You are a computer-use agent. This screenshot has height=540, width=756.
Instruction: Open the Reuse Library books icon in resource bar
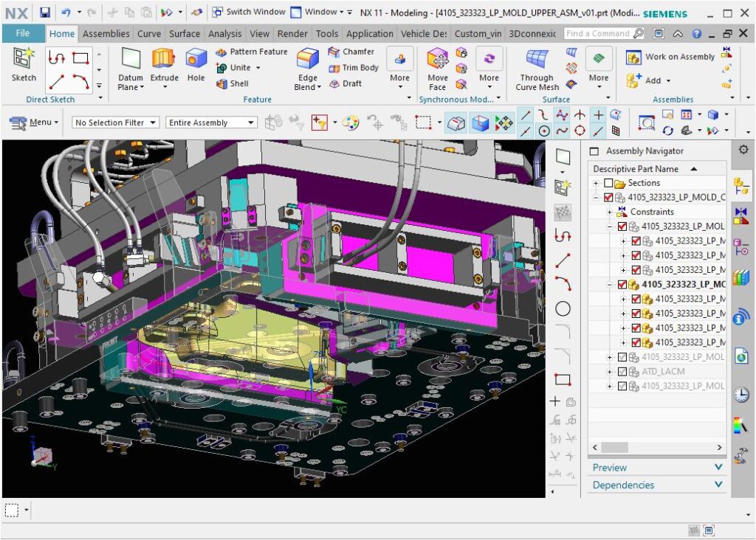pos(741,278)
